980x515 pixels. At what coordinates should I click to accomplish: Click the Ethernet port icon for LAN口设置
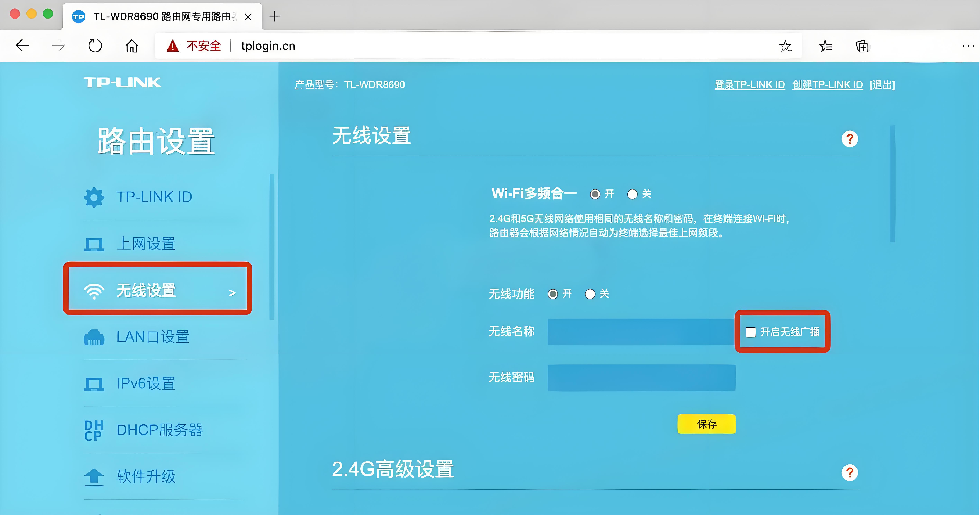[x=94, y=338]
